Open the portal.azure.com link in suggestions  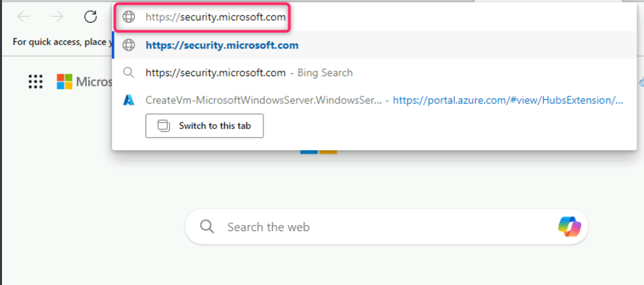pyautogui.click(x=508, y=100)
